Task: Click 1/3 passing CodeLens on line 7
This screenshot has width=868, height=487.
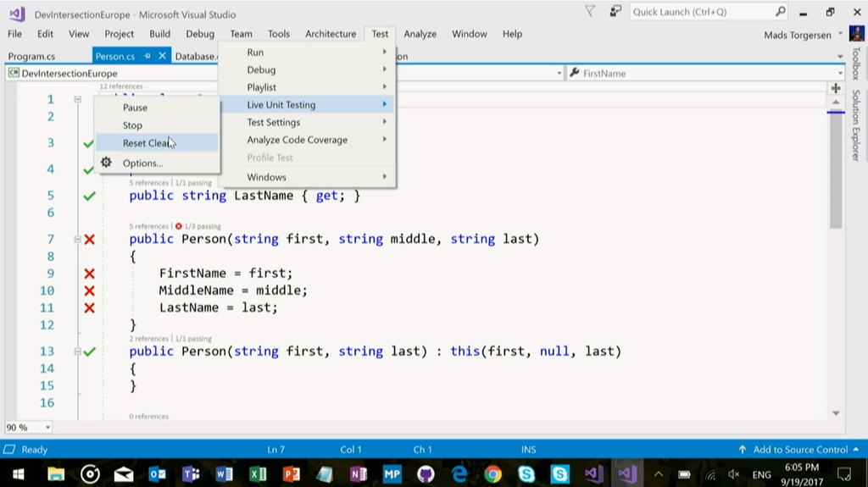Action: (202, 226)
